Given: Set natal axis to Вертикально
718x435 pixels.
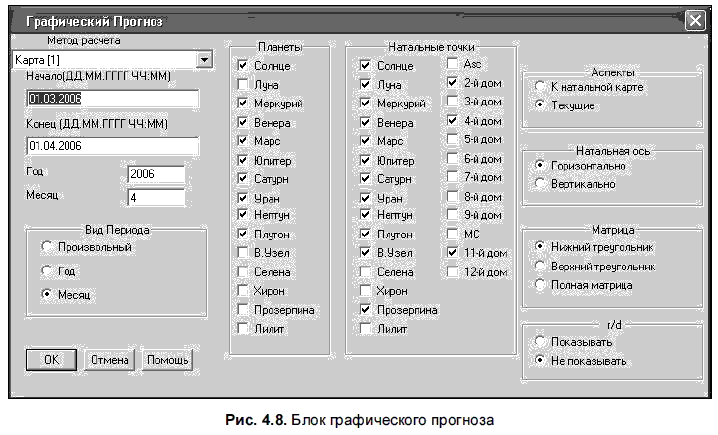Looking at the screenshot, I should (x=540, y=184).
